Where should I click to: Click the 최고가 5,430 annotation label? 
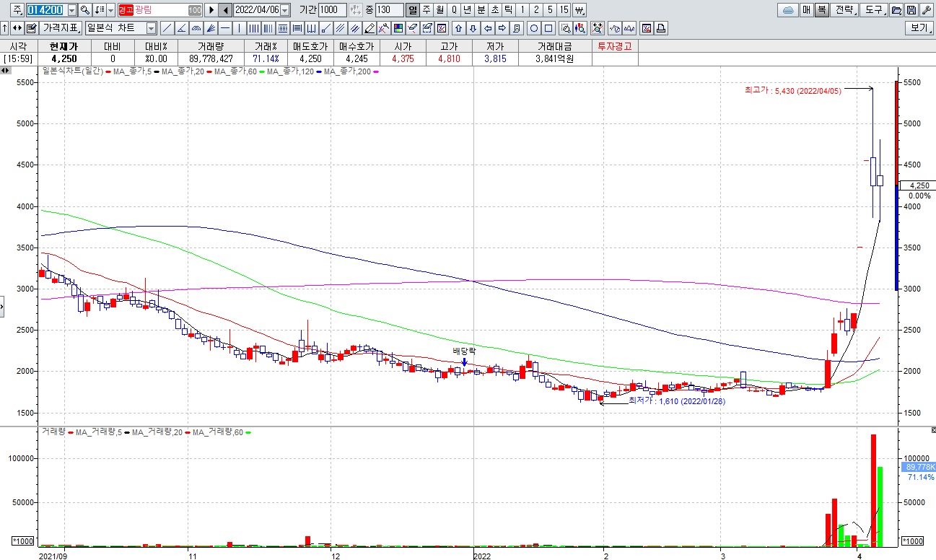point(792,90)
